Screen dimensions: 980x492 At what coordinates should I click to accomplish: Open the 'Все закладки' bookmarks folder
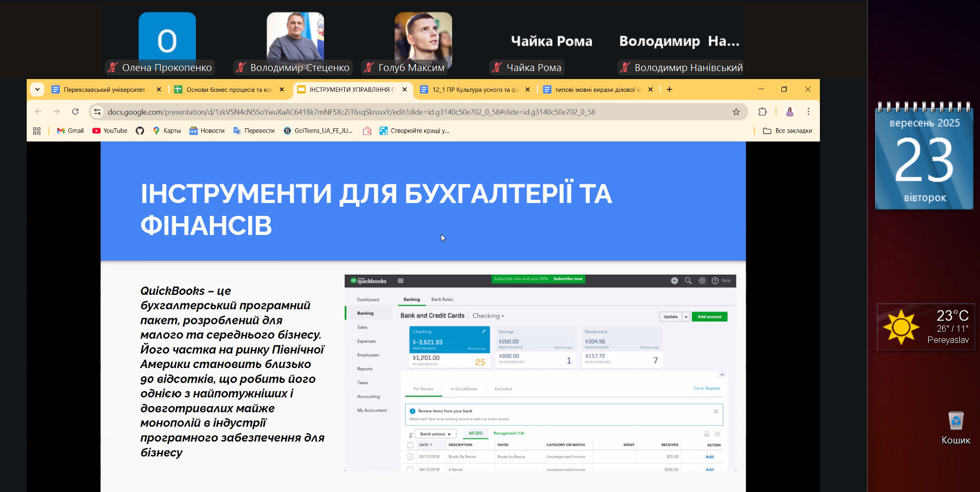click(x=787, y=131)
